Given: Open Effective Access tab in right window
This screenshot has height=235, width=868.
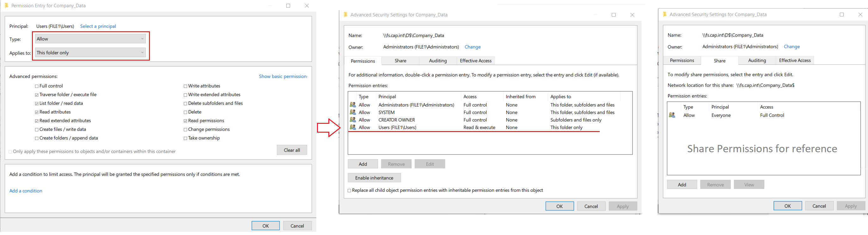Looking at the screenshot, I should pos(795,60).
